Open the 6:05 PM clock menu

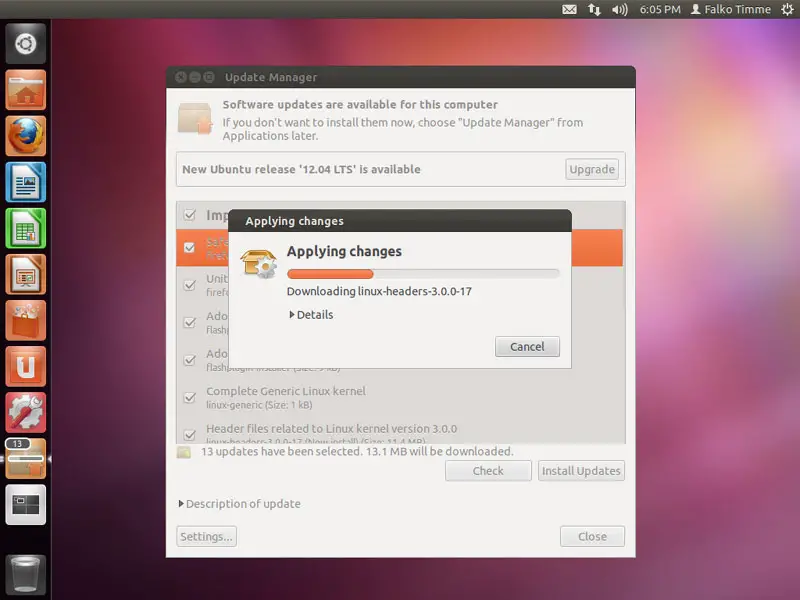[660, 9]
